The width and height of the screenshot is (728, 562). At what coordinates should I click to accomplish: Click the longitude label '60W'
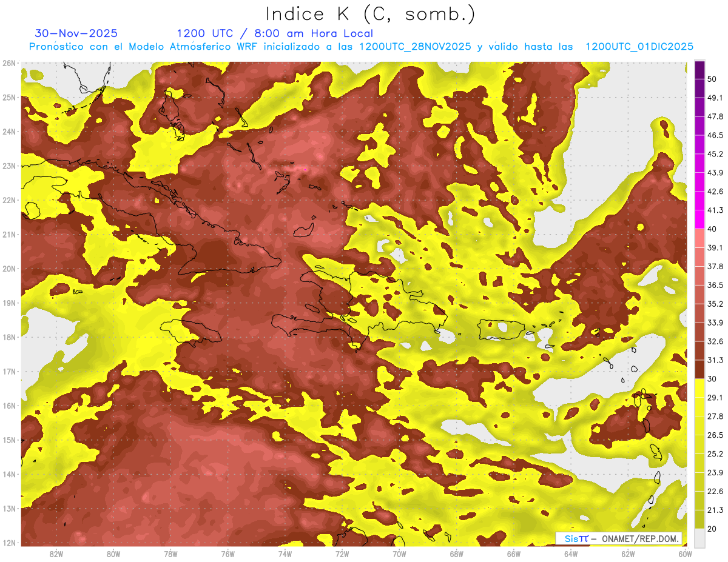685,554
